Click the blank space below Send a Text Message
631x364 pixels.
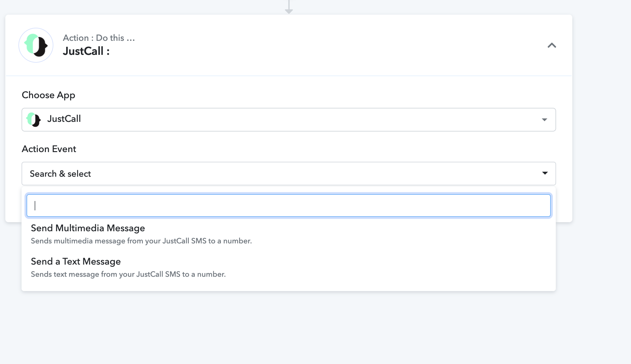289,285
